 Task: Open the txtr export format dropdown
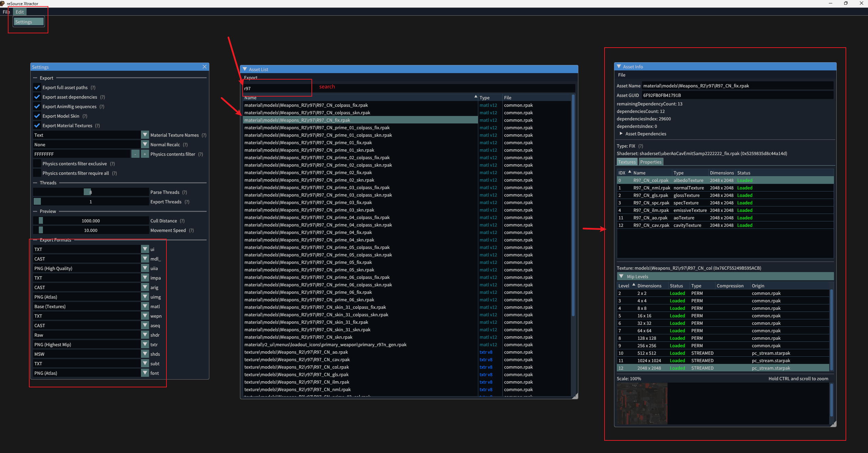click(145, 345)
